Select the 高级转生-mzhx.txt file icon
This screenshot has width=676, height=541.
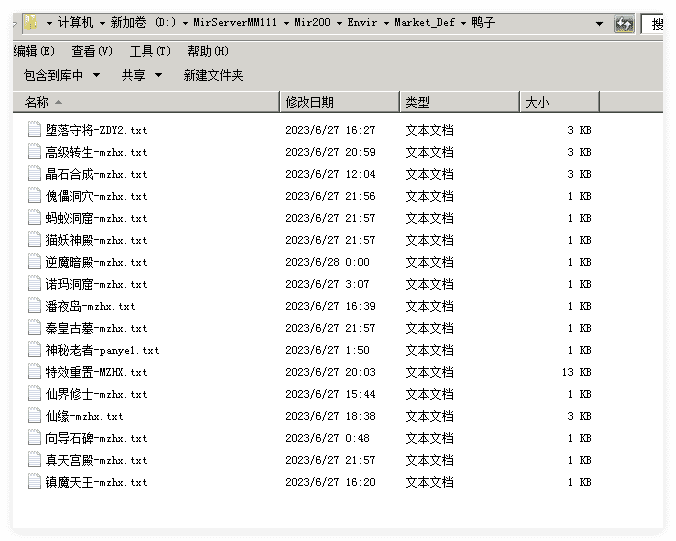click(x=35, y=152)
